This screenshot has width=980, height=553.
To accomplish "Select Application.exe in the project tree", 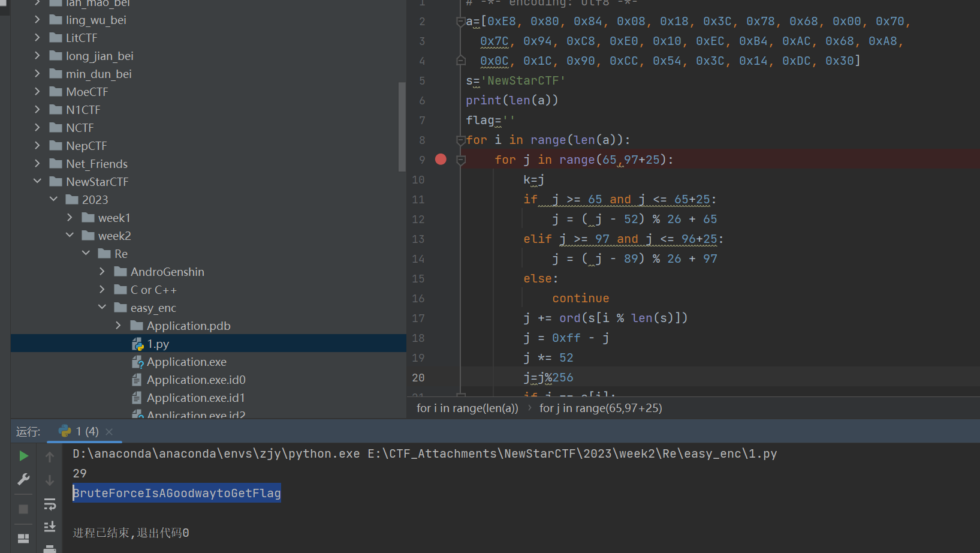I will point(186,362).
